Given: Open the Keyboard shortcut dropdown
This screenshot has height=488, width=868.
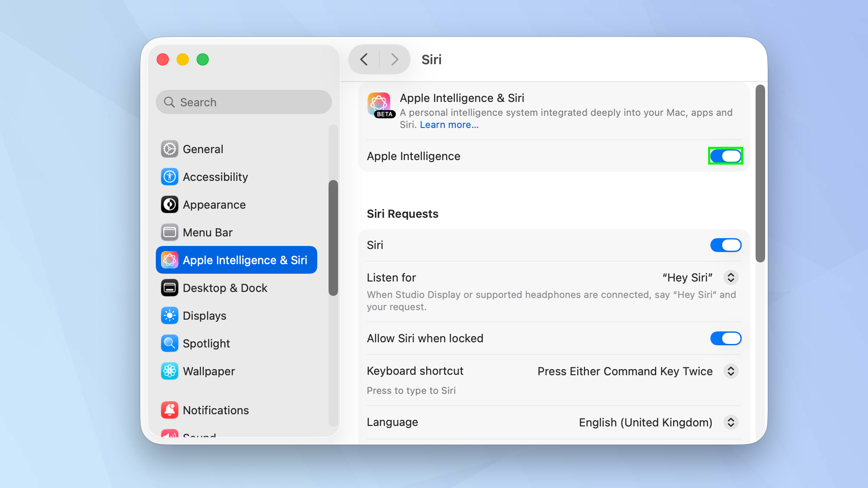Looking at the screenshot, I should click(x=731, y=371).
